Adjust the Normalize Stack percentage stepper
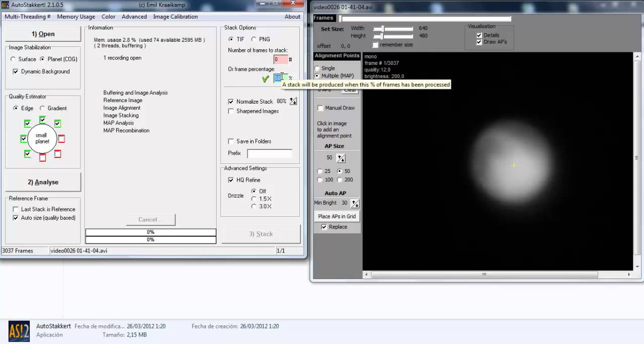 (x=293, y=102)
